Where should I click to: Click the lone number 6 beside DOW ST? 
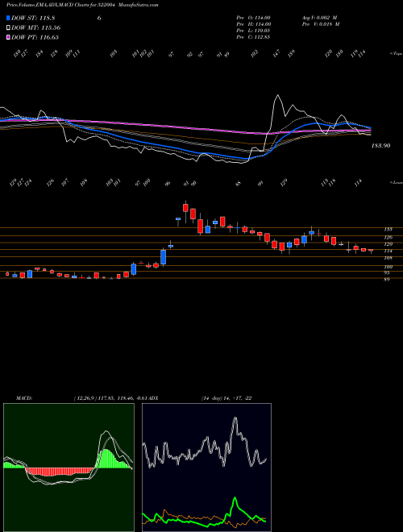click(x=99, y=19)
